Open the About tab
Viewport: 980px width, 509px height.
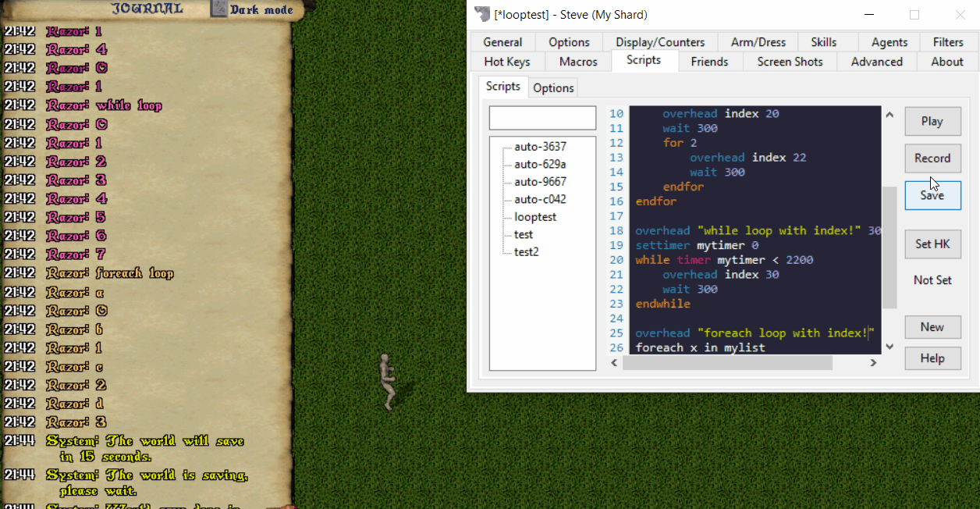coord(946,62)
